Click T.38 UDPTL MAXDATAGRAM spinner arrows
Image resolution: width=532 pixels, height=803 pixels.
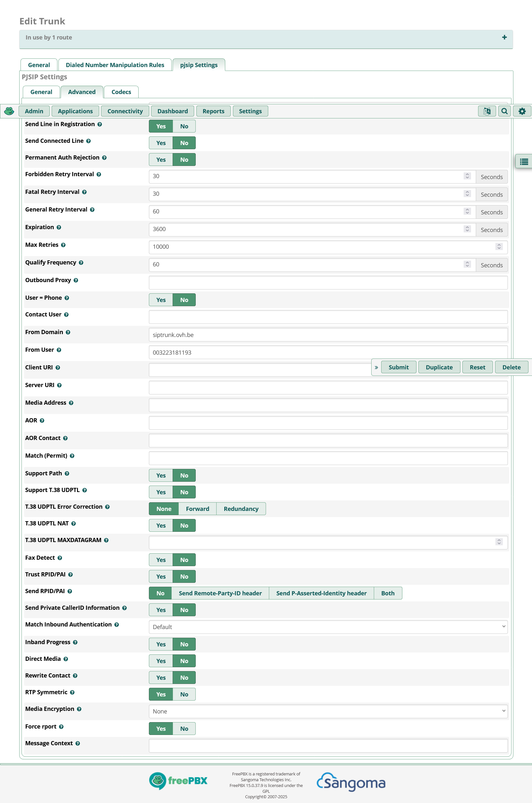[499, 542]
